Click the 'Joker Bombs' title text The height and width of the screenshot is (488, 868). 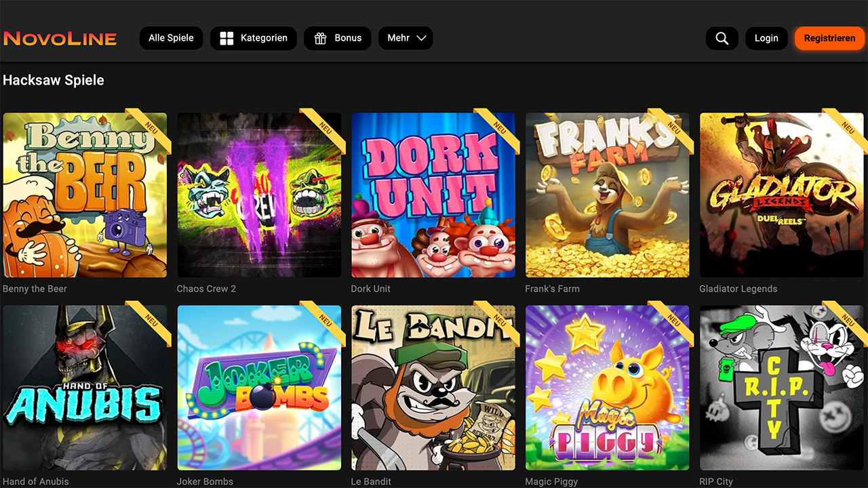coord(205,482)
